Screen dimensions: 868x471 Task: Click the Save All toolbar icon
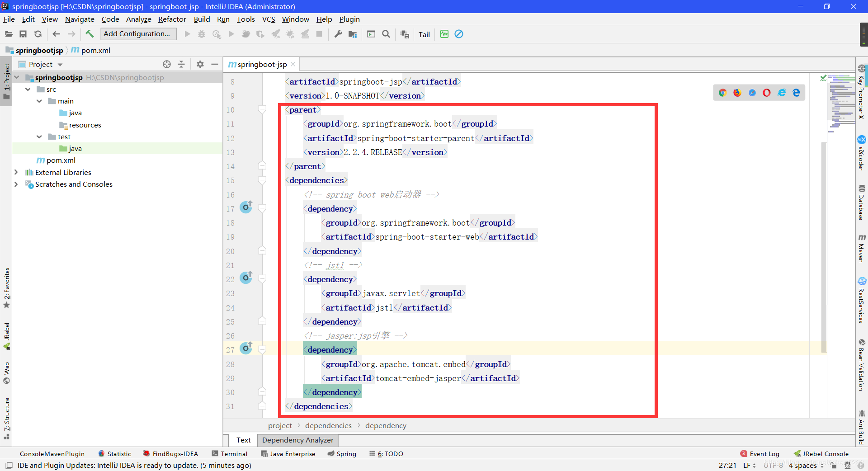23,34
